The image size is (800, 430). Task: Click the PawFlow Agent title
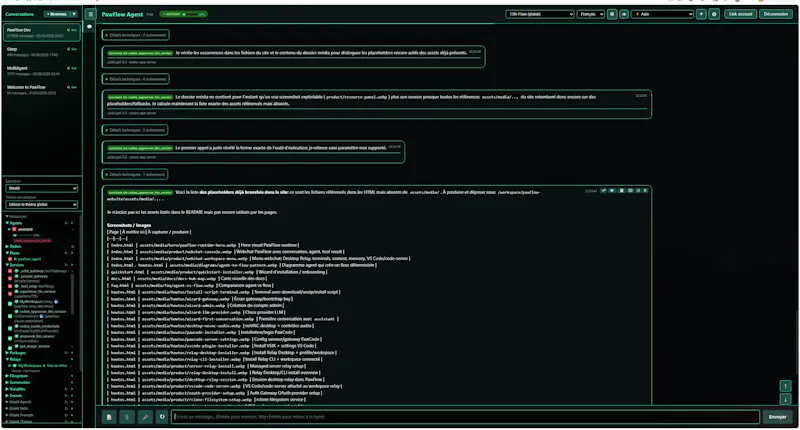pos(122,14)
